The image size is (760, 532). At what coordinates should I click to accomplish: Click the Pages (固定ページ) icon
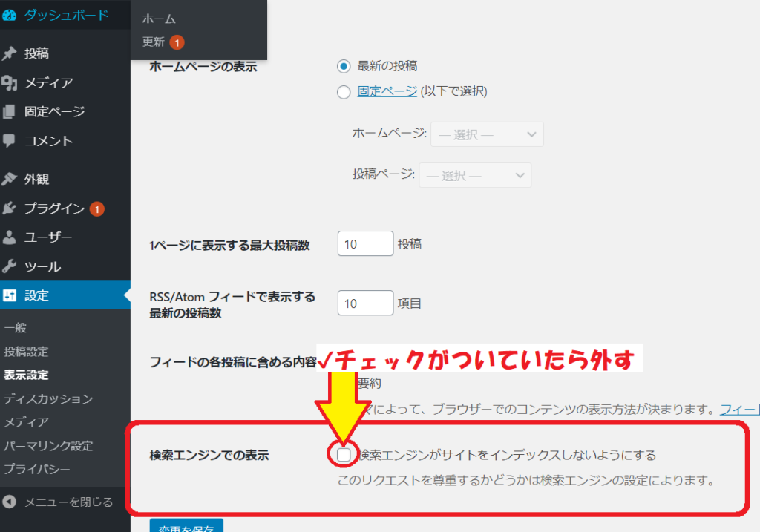[x=9, y=112]
